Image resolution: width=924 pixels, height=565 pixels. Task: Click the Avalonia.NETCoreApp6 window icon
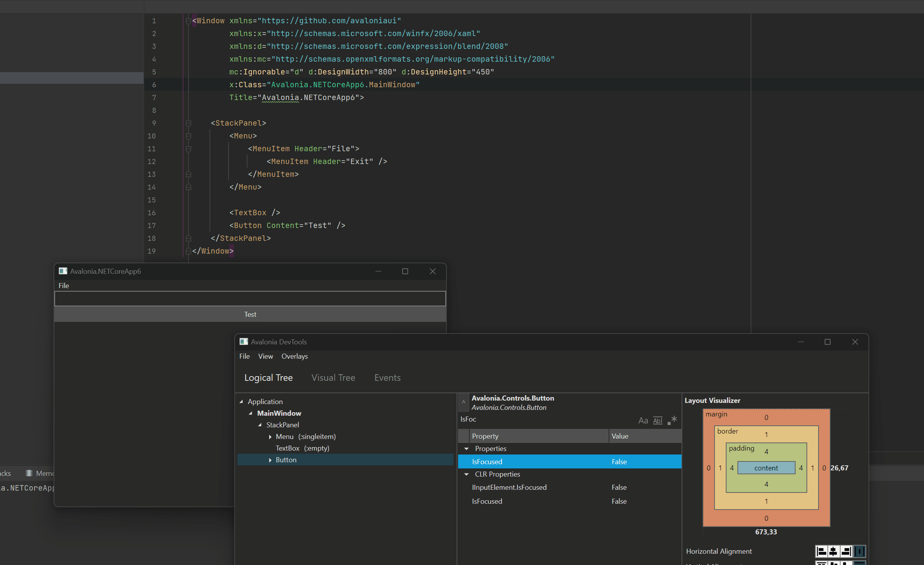(x=62, y=271)
